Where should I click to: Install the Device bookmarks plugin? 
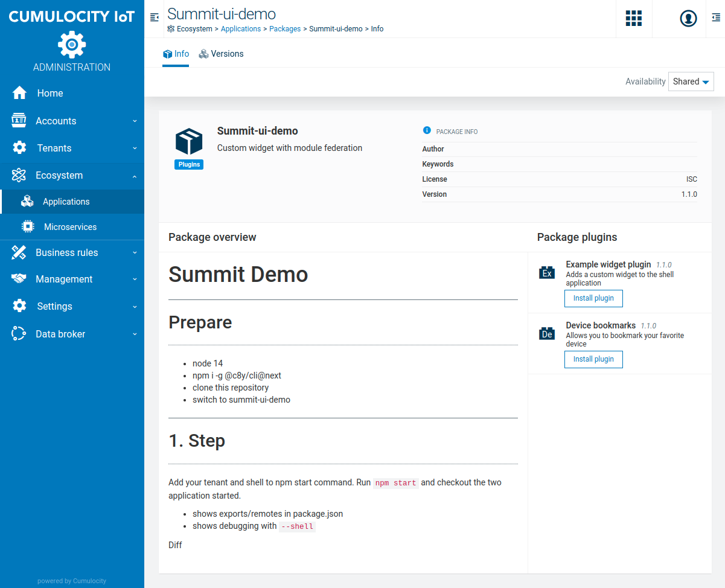click(593, 359)
